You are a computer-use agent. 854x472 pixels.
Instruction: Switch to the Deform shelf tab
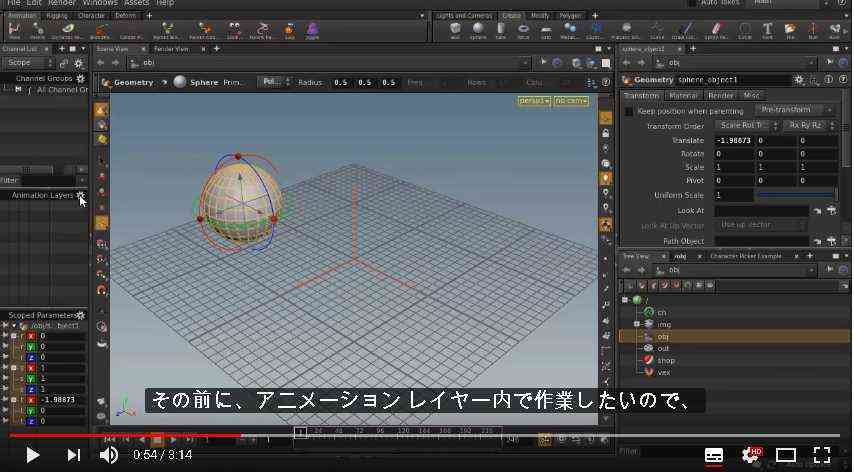[125, 16]
